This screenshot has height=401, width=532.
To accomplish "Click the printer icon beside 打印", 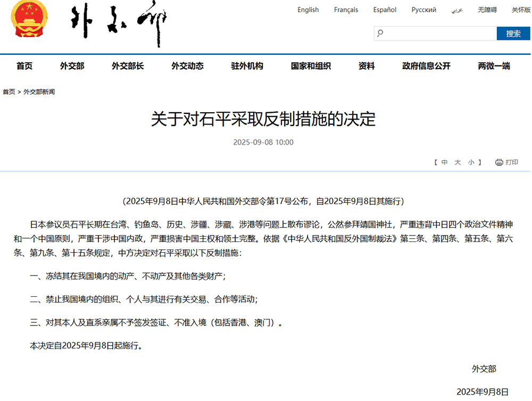I will 499,163.
